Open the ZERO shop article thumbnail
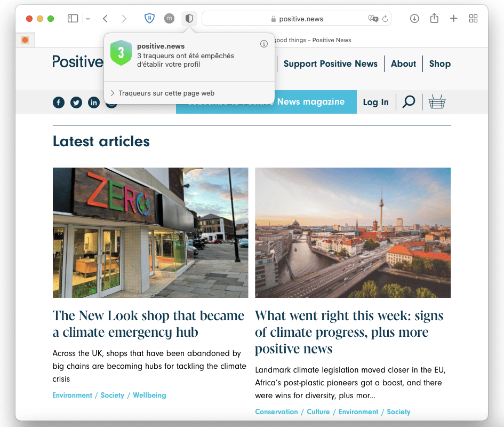Viewport: 504px width, 427px height. pyautogui.click(x=150, y=232)
